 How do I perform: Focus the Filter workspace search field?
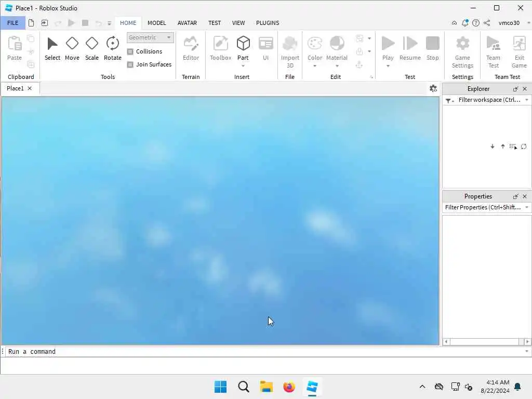point(489,100)
